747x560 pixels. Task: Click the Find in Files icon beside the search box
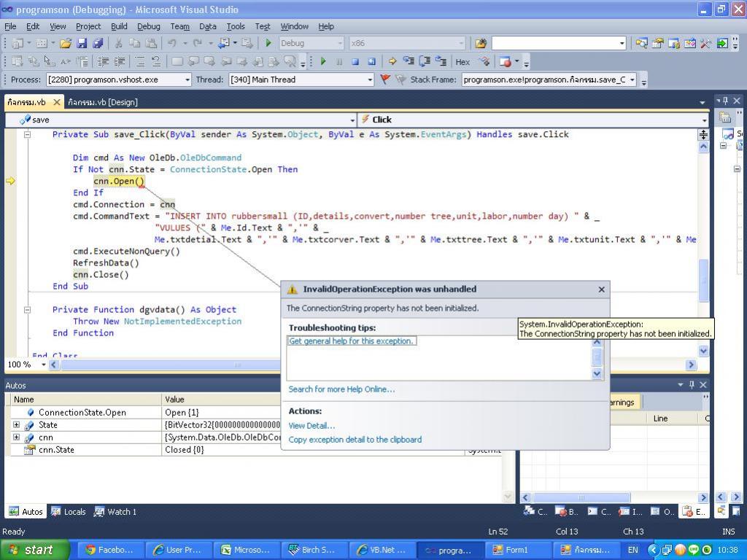pos(480,43)
